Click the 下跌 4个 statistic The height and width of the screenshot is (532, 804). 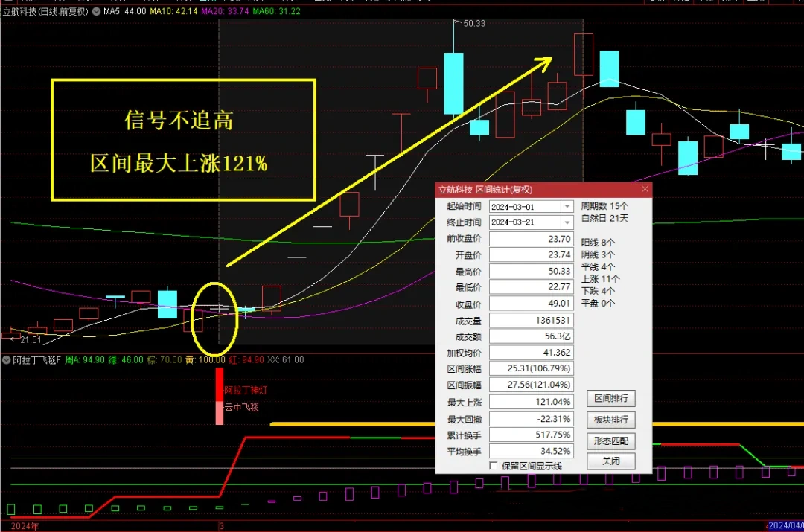[598, 291]
